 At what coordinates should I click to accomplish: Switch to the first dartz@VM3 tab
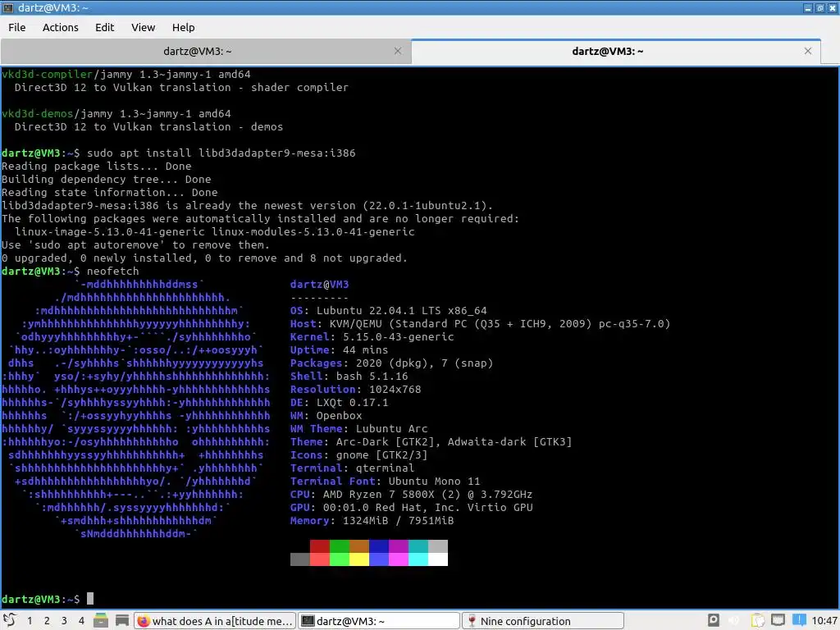(198, 52)
